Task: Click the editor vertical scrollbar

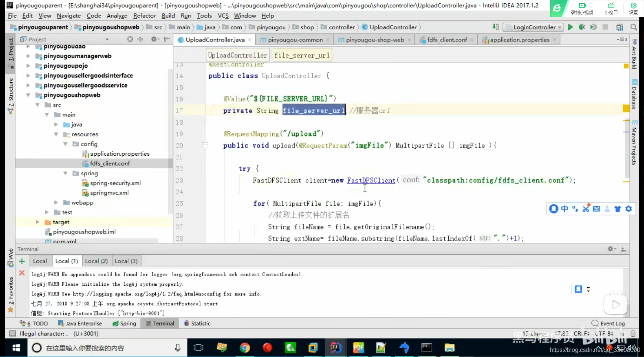Action: click(627, 148)
